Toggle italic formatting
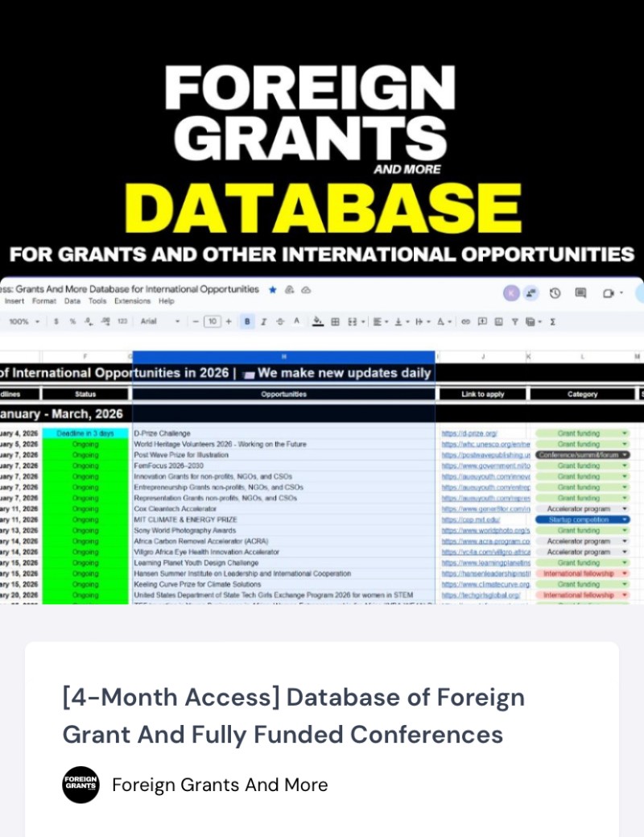644x837 pixels. point(263,321)
